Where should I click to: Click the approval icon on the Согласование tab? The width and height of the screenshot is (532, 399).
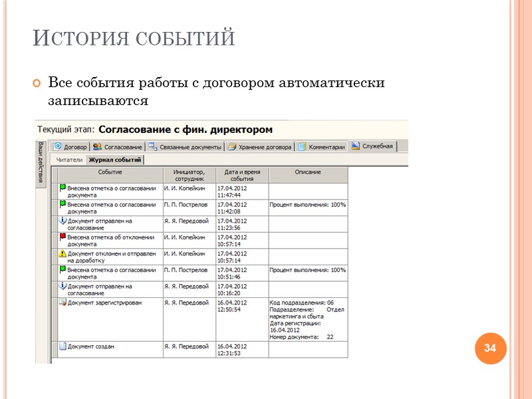point(96,146)
